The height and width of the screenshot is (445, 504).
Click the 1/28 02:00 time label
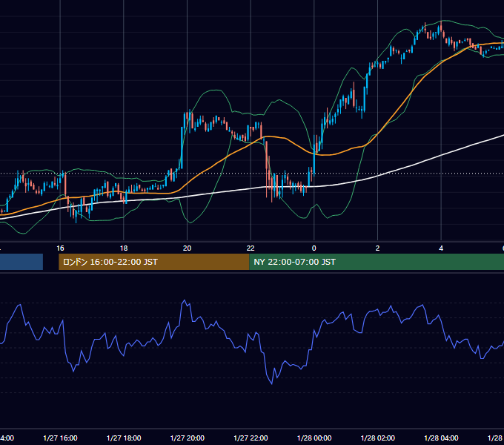378,438
